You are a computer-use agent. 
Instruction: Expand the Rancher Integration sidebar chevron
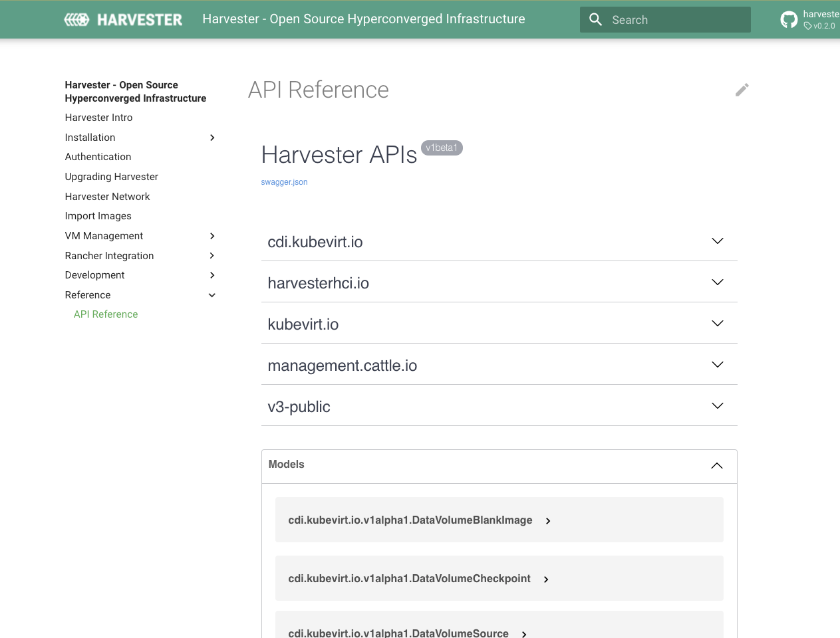click(212, 256)
